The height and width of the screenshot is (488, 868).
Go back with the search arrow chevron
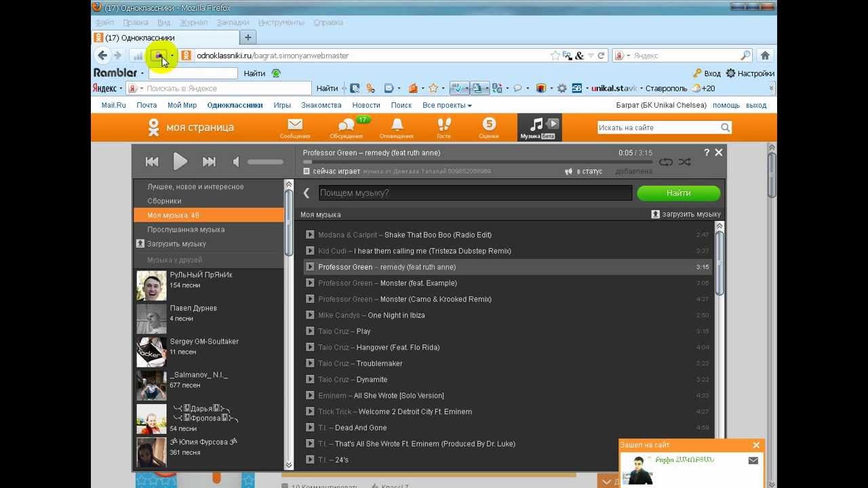click(307, 193)
